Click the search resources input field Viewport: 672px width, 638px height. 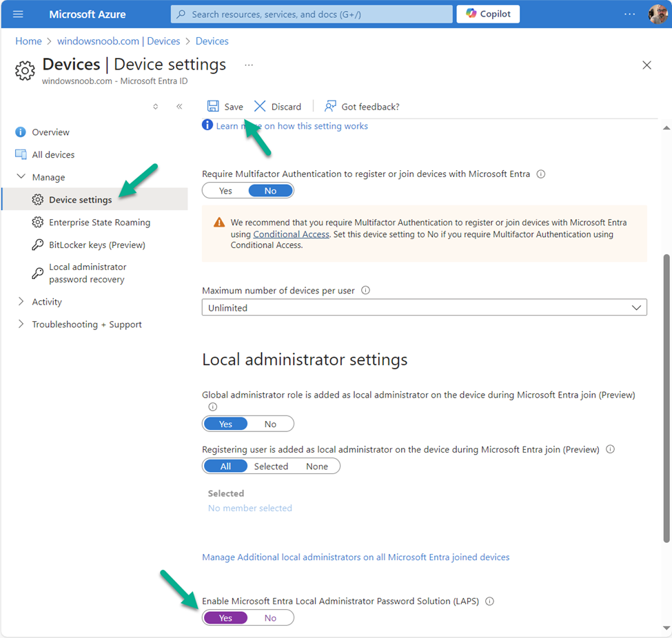coord(310,14)
